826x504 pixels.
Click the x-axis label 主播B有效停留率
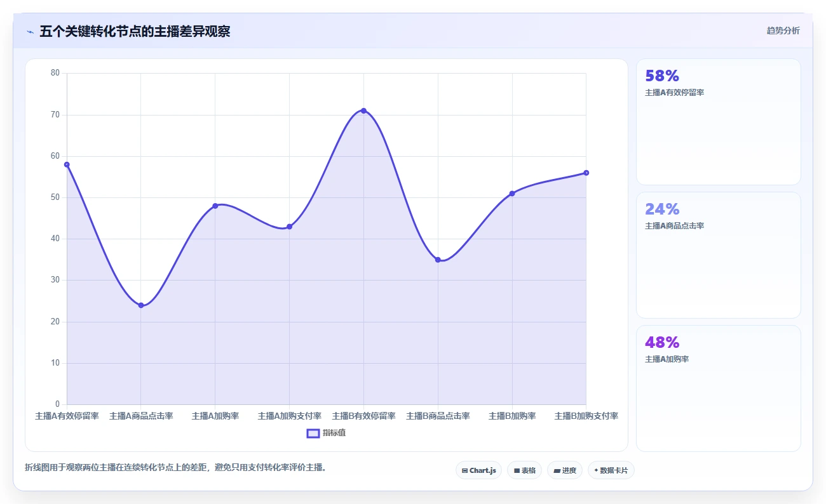coord(363,416)
